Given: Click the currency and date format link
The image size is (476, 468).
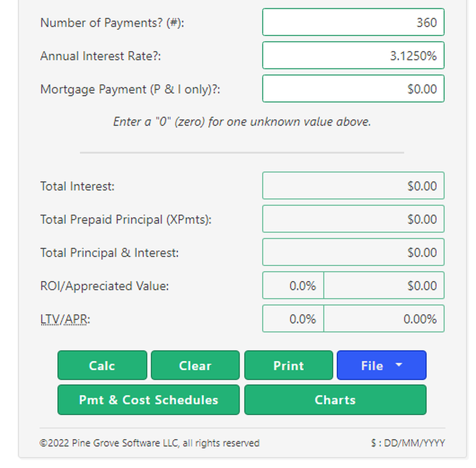Looking at the screenshot, I should click(408, 443).
